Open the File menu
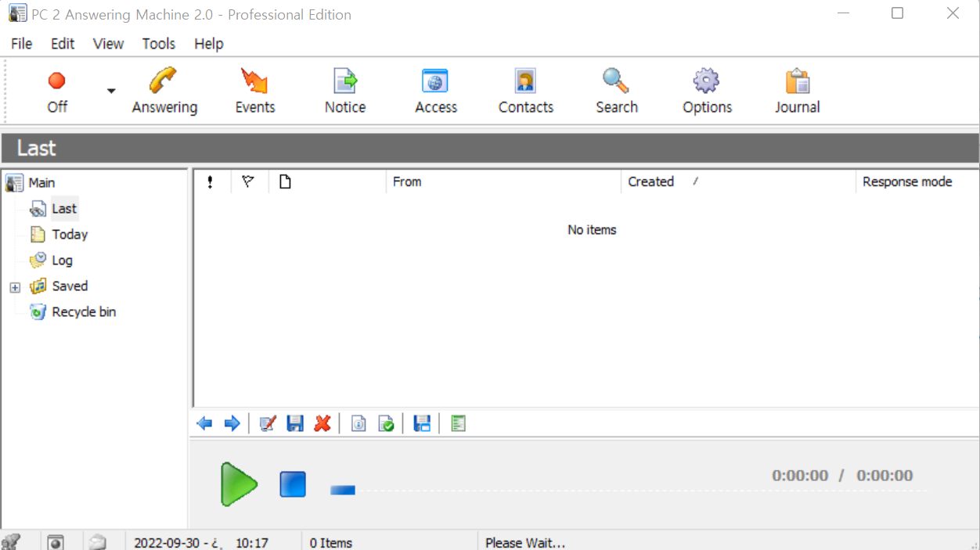This screenshot has height=550, width=980. 22,44
